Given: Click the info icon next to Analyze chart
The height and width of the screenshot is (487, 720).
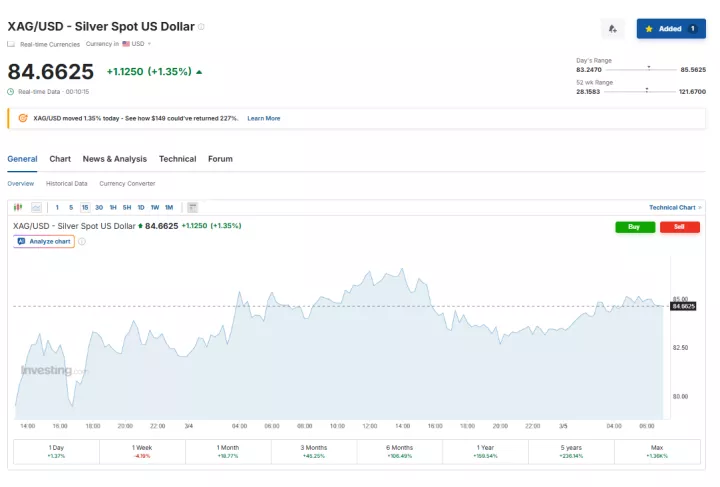Looking at the screenshot, I should [x=82, y=241].
